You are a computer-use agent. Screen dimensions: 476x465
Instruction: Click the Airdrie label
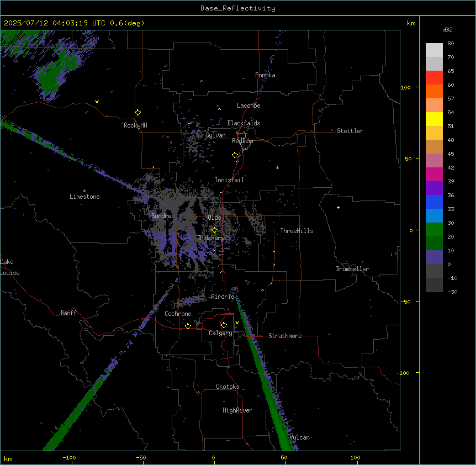[x=223, y=297]
